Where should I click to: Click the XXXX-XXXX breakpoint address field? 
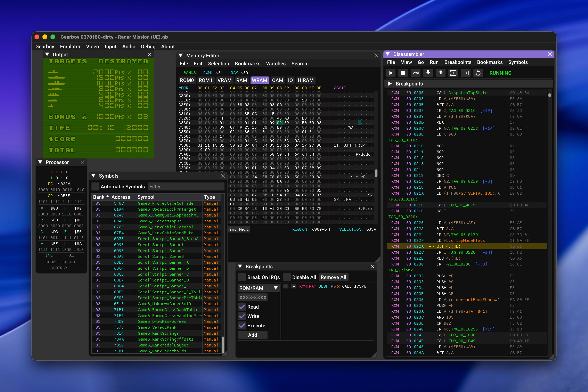tap(253, 297)
